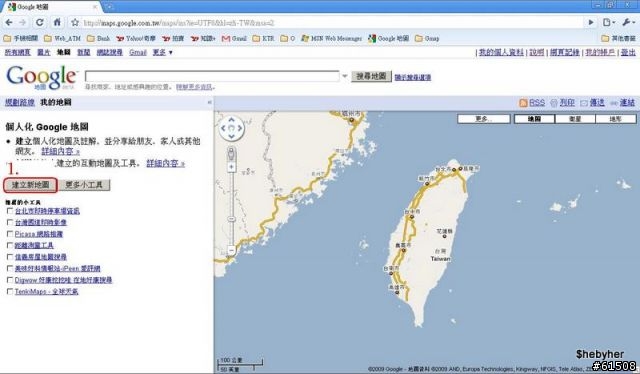Open the KTR bookmark folder
The height and width of the screenshot is (374, 640).
[263, 38]
